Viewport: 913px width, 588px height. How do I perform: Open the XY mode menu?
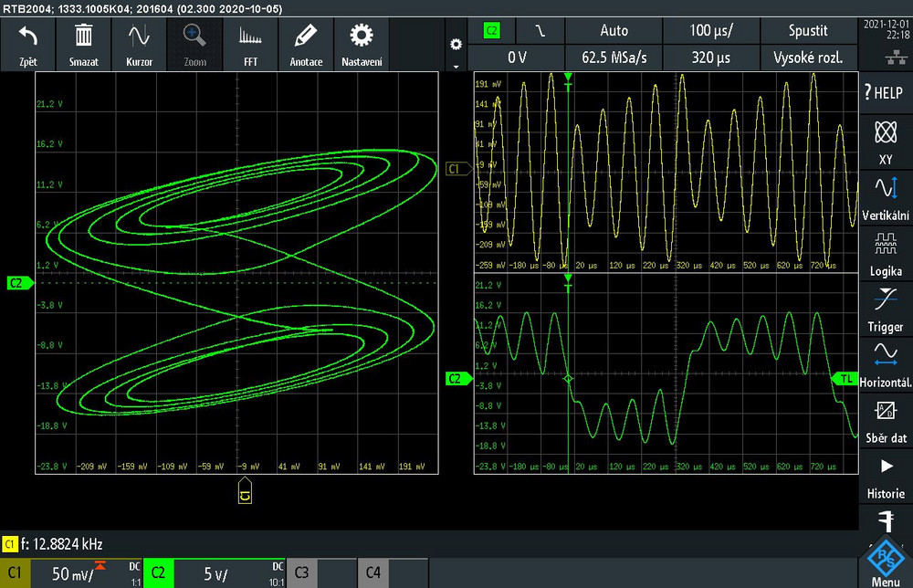tap(885, 142)
